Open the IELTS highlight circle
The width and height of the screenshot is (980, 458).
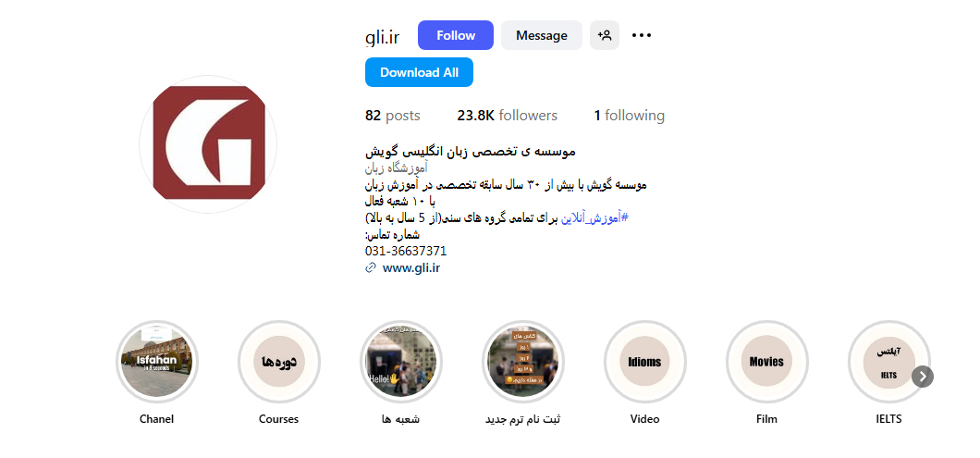point(888,362)
